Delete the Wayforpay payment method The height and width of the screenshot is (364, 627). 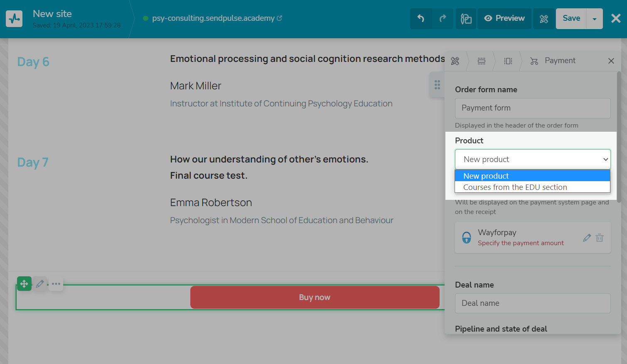point(600,238)
